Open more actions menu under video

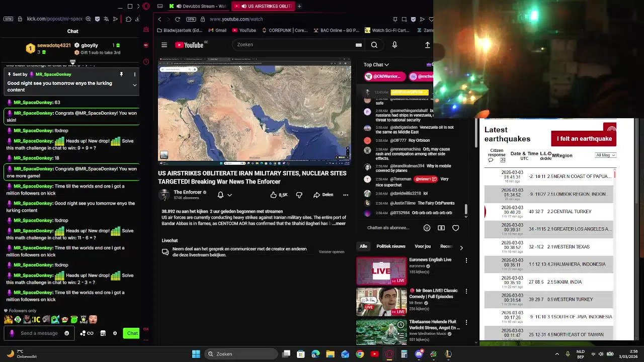(346, 195)
